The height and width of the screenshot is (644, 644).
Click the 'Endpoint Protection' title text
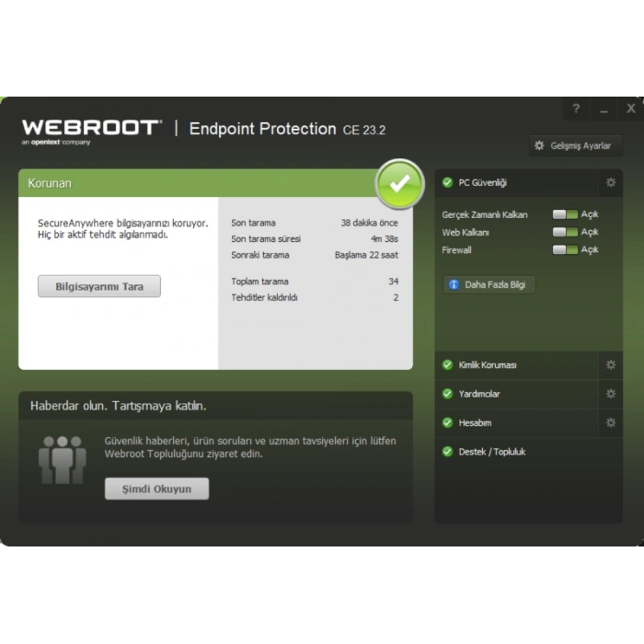click(x=262, y=129)
